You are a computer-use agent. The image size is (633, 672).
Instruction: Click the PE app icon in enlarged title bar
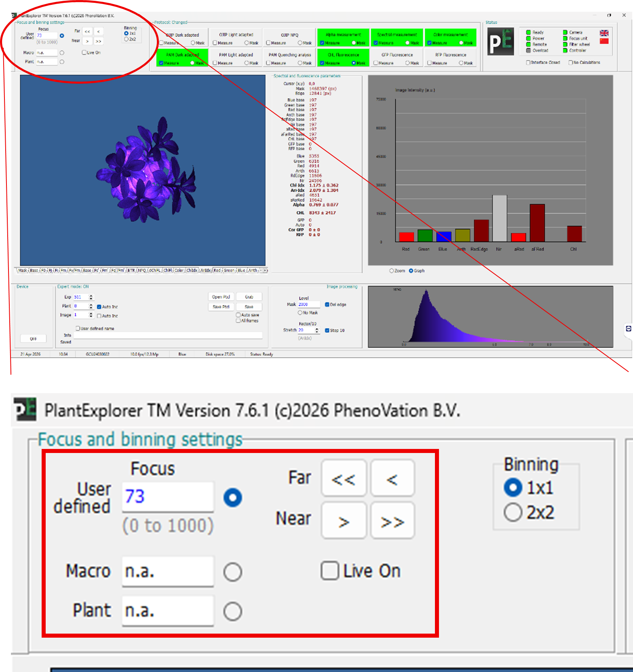25,409
